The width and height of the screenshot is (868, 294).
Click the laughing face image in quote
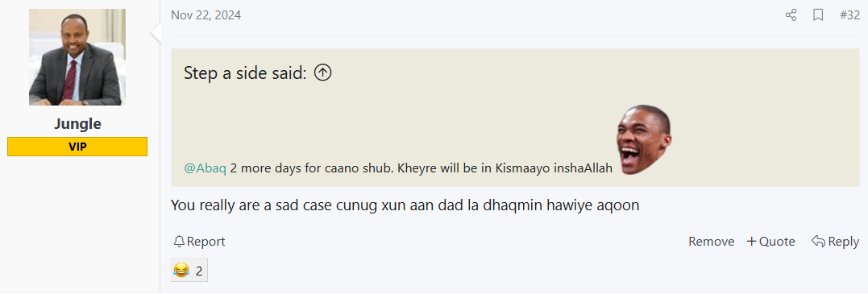[644, 139]
